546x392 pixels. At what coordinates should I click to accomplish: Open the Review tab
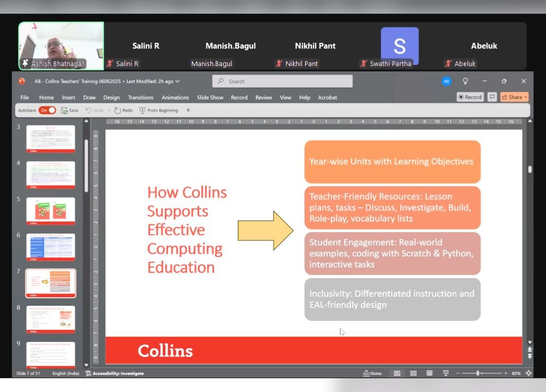264,97
